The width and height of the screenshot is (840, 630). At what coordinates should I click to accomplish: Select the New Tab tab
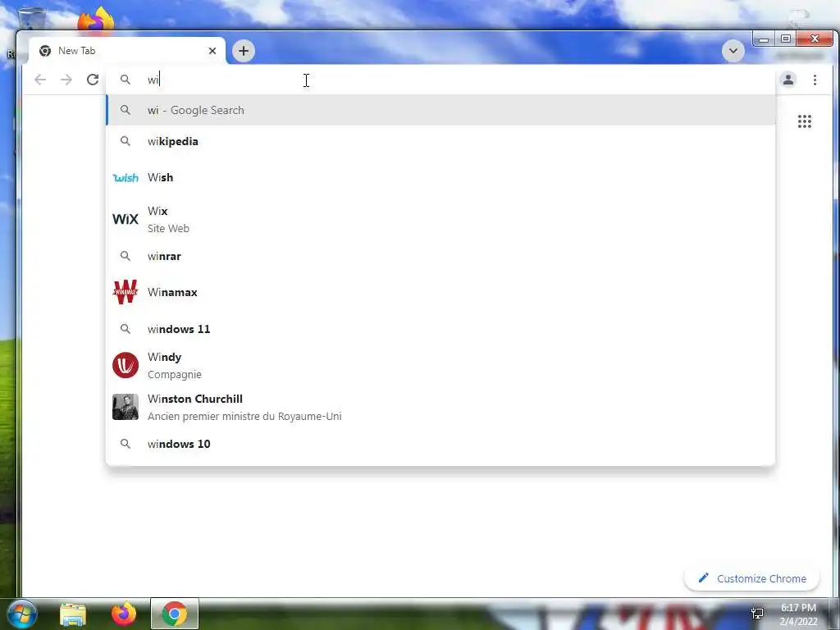pos(127,51)
